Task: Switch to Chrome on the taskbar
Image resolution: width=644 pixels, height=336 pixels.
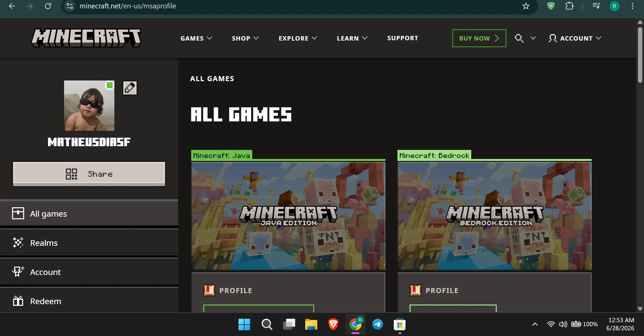Action: pos(355,324)
